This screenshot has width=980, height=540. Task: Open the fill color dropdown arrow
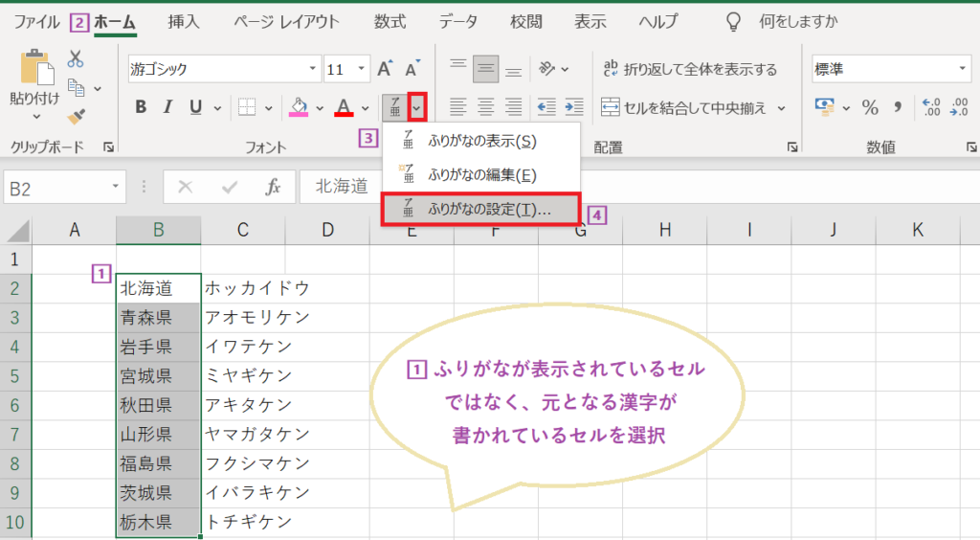(320, 108)
